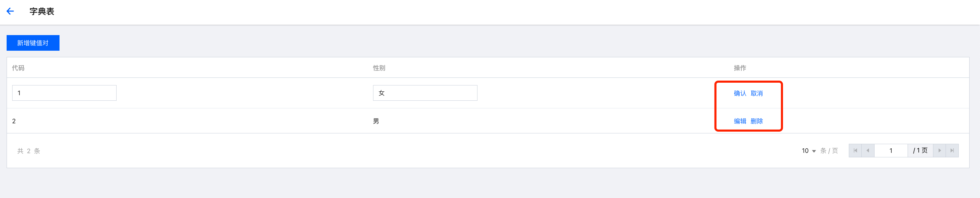Go to the next page
The image size is (980, 198).
939,150
